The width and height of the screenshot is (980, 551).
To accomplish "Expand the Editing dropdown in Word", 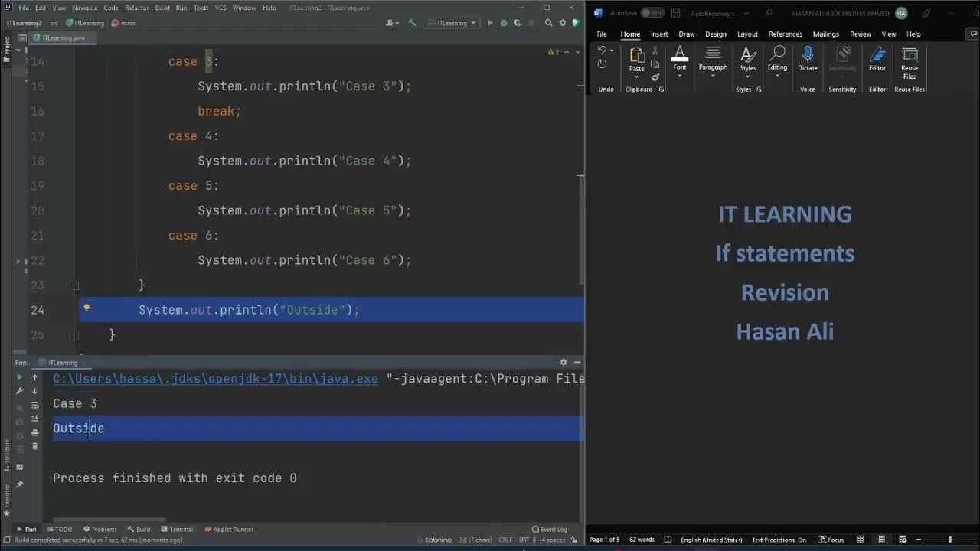I will point(777,75).
